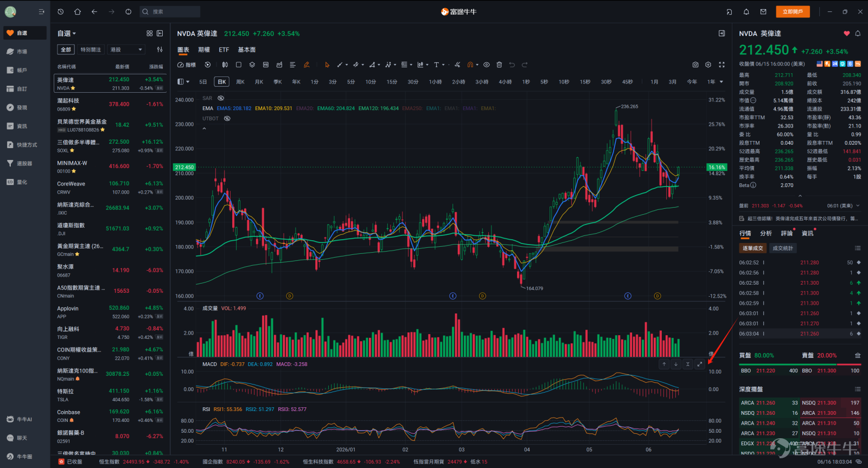Select 成交統計 tab in trades panel
Screen dimensions: 868x468
pyautogui.click(x=783, y=248)
